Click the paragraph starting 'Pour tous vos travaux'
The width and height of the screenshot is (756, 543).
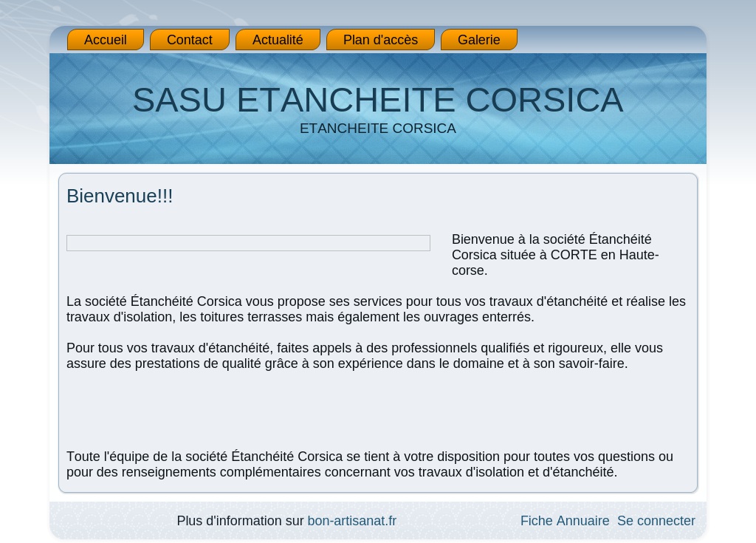tap(365, 356)
